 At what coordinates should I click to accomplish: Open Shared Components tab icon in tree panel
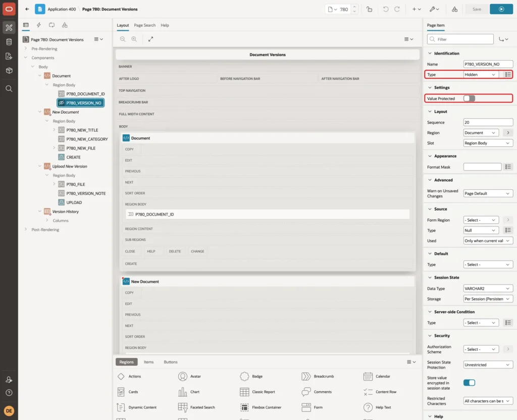coord(65,25)
